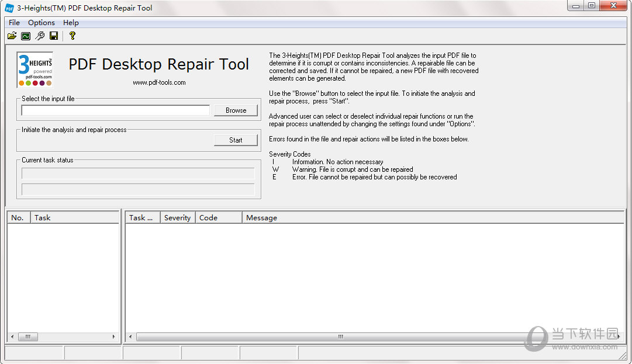Click the Task column header in left list
This screenshot has height=364, width=632.
point(75,218)
